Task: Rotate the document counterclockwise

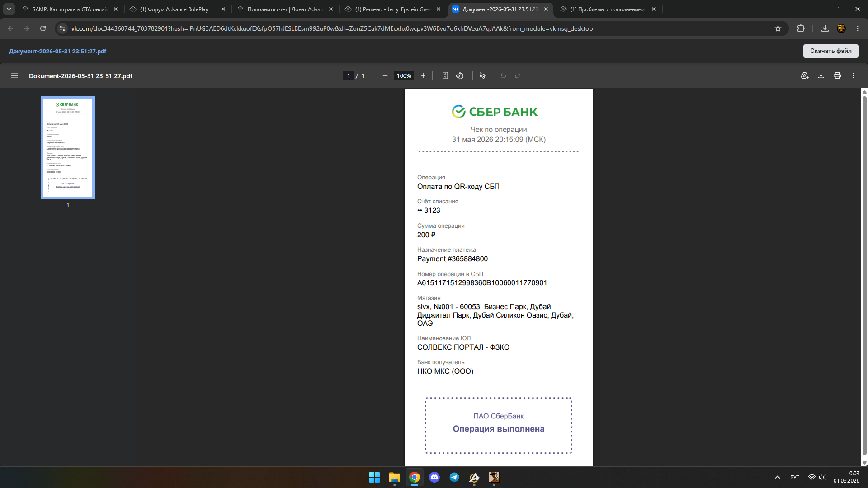Action: click(460, 76)
